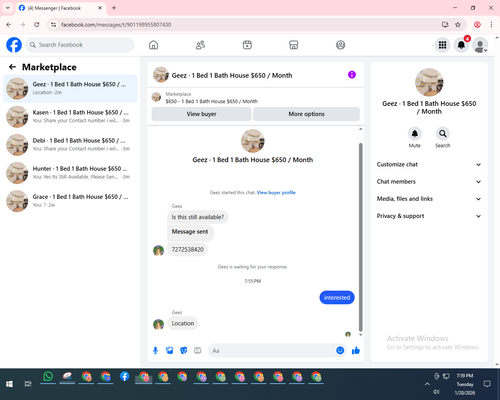
Task: Bookmark this page with star icon
Action: (x=458, y=24)
